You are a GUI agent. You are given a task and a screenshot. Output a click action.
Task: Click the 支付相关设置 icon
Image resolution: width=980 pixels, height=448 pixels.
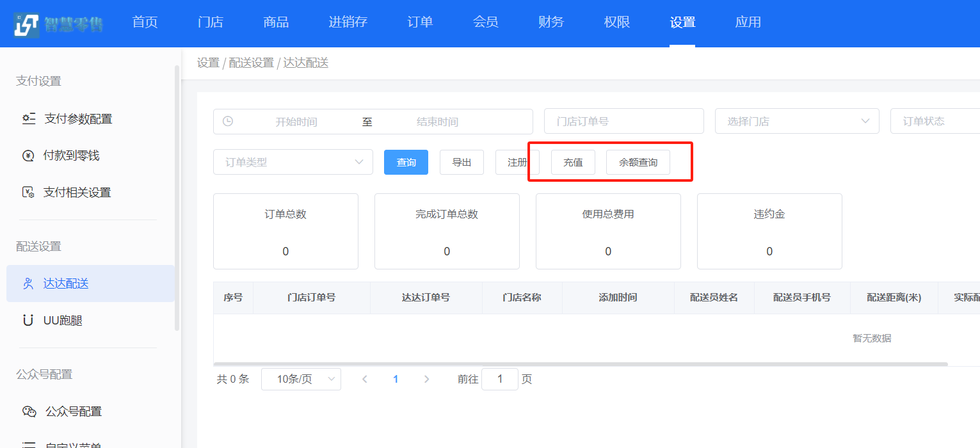coord(28,192)
